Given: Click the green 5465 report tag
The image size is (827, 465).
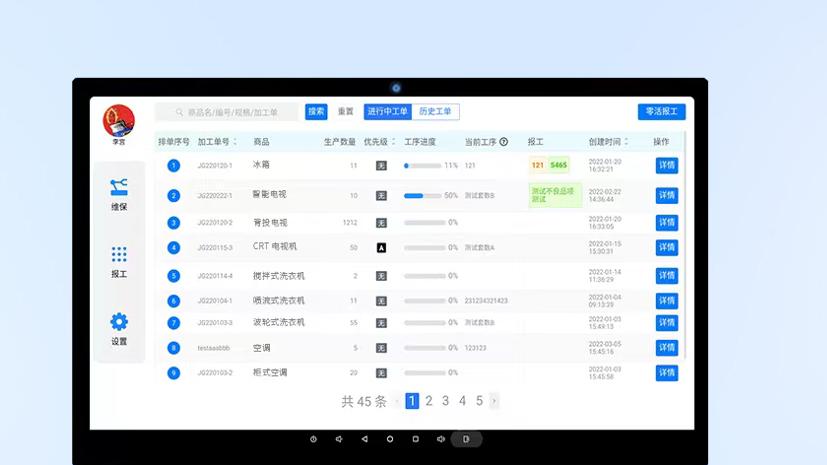Looking at the screenshot, I should point(559,166).
